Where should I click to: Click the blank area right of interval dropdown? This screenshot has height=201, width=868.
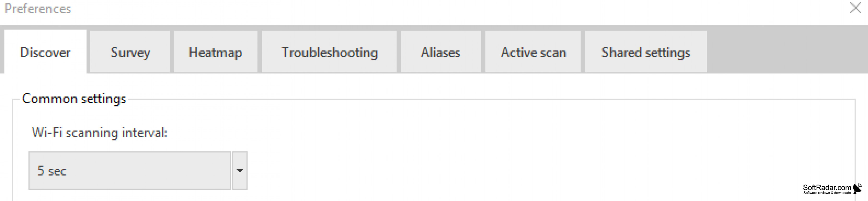[x=539, y=171]
